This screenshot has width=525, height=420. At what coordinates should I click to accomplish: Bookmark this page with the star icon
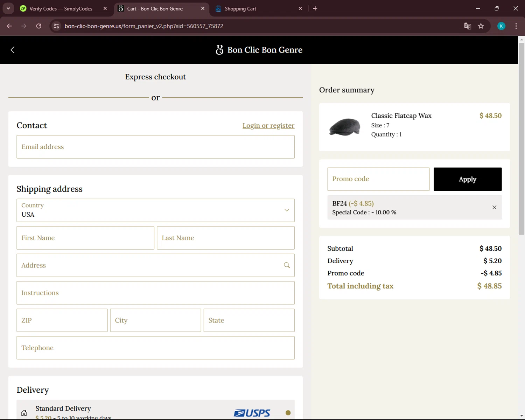click(481, 26)
